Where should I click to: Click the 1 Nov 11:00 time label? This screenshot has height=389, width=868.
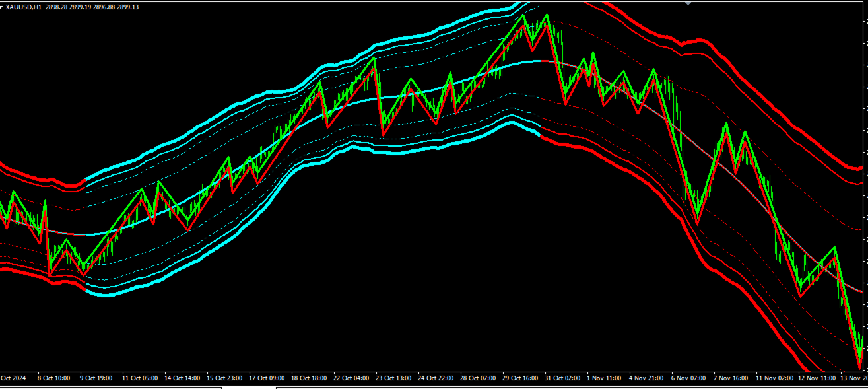click(603, 378)
